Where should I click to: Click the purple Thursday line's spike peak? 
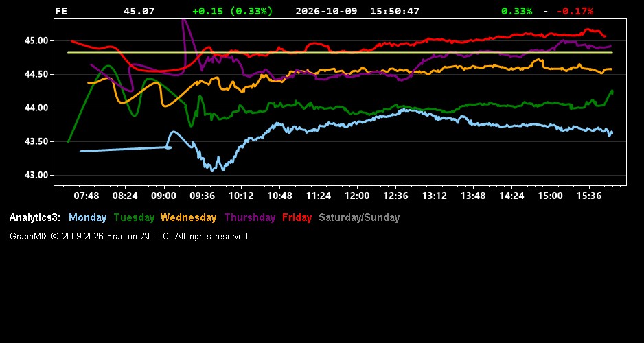coord(183,20)
